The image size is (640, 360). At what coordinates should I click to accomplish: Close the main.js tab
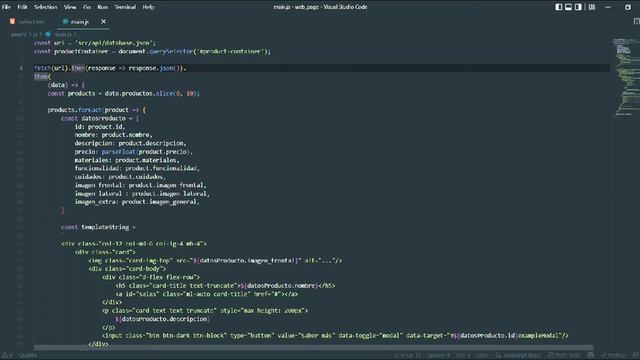tap(103, 22)
